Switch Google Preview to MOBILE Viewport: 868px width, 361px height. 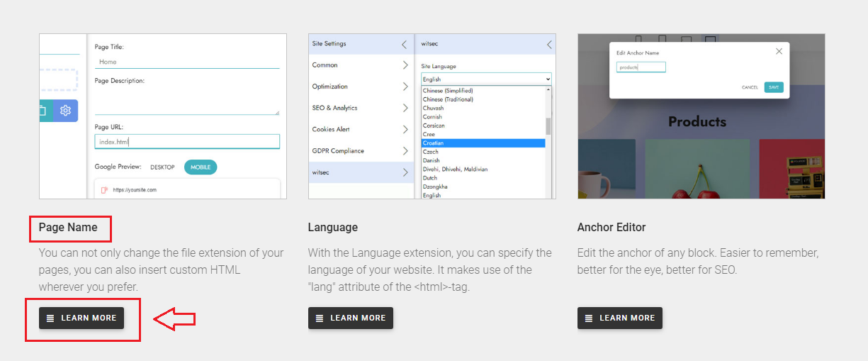click(201, 167)
